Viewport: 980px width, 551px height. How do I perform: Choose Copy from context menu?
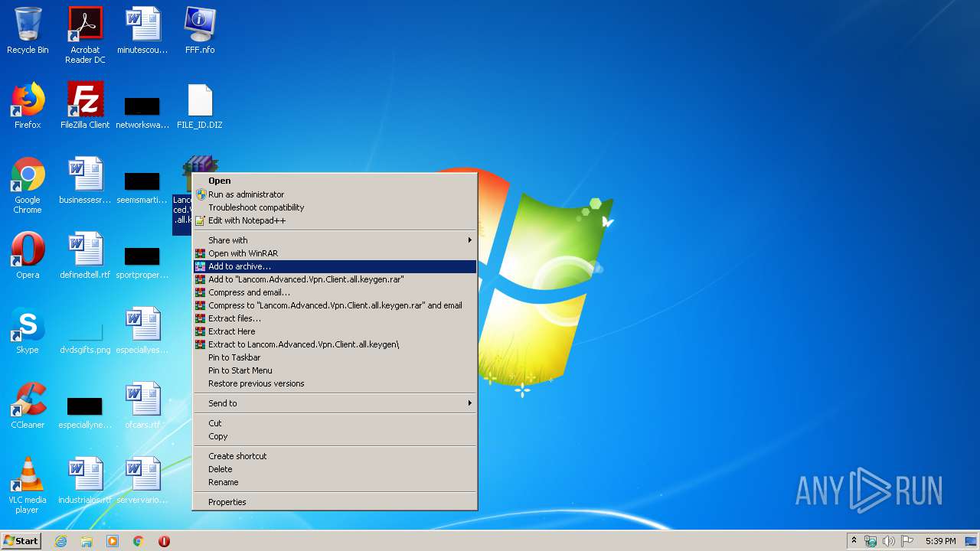click(x=335, y=436)
